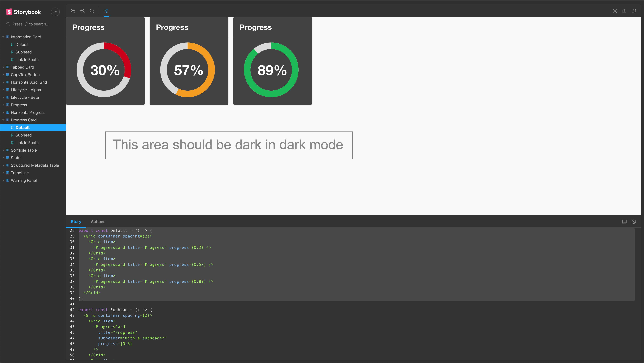This screenshot has width=644, height=363.
Task: Toggle the bookmark on the Subhead story
Action: coord(12,135)
